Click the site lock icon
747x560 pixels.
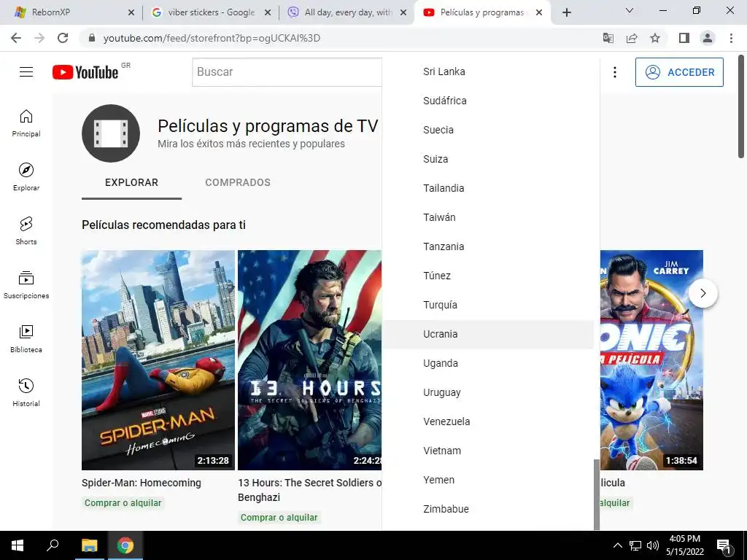point(92,38)
